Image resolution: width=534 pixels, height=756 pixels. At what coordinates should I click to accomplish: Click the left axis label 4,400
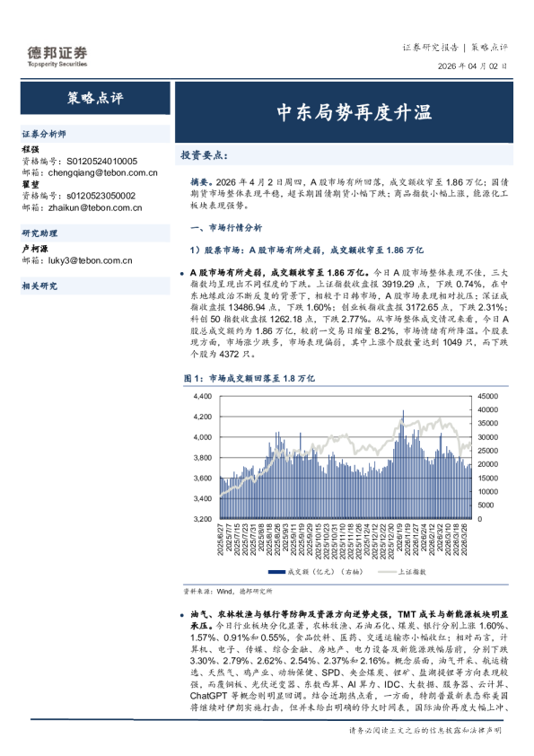coord(203,396)
